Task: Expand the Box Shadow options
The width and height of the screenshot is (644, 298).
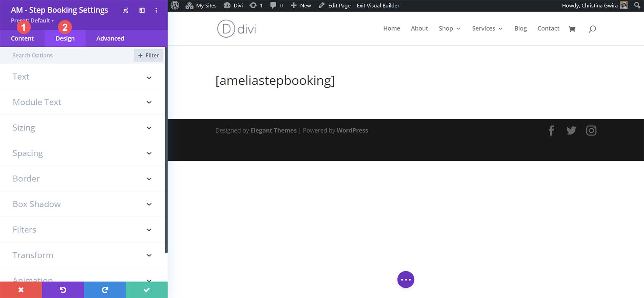Action: pos(82,204)
